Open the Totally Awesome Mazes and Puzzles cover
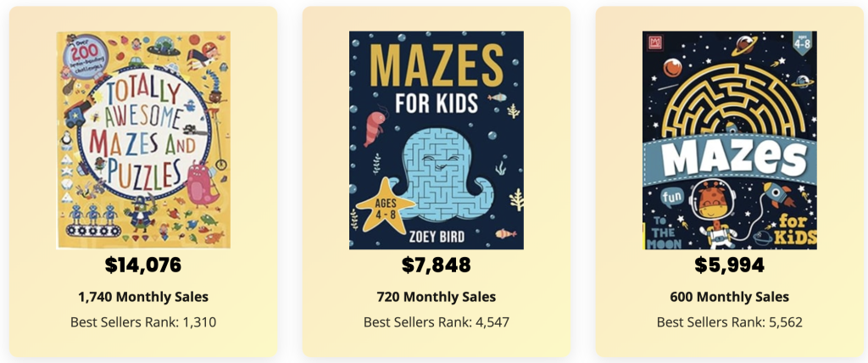The width and height of the screenshot is (868, 363). tap(143, 140)
